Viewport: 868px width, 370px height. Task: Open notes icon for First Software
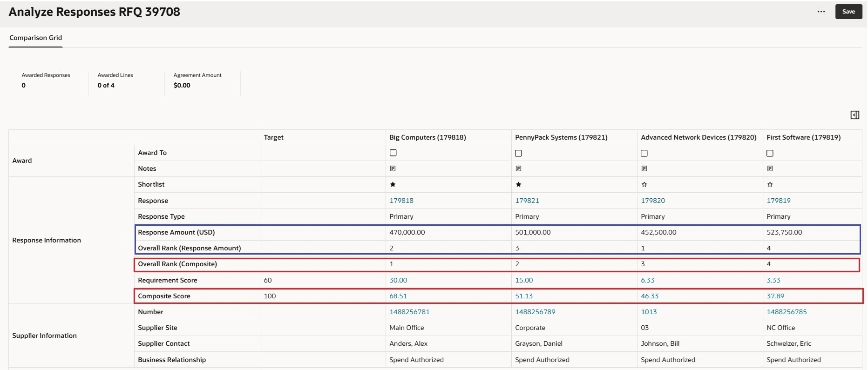click(x=770, y=168)
